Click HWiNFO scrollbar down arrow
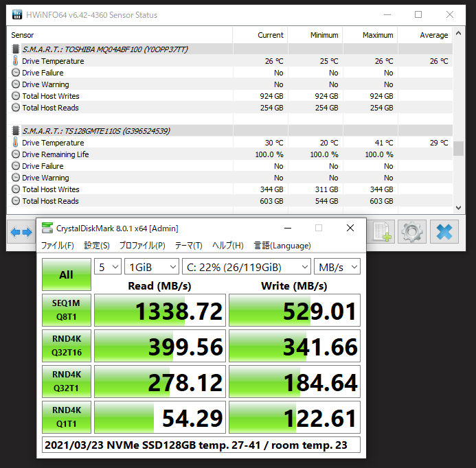This screenshot has height=468, width=476. [458, 208]
